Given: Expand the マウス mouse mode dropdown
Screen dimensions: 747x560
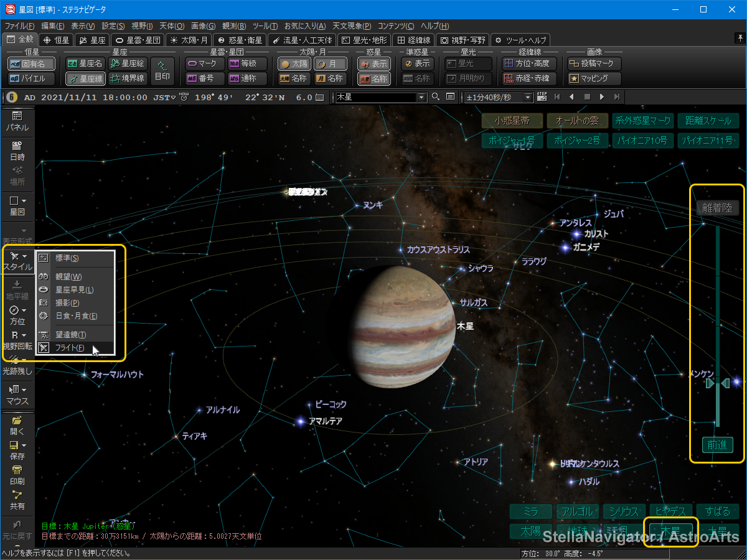Looking at the screenshot, I should pyautogui.click(x=24, y=390).
